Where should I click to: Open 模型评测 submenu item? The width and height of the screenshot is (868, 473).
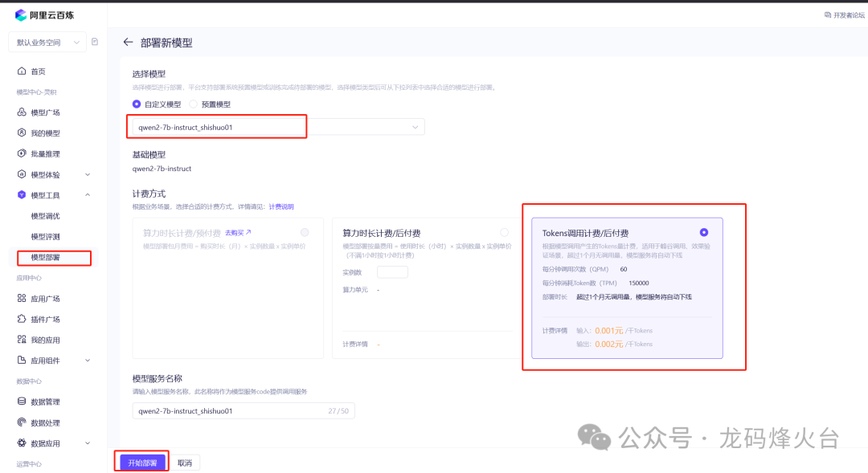[x=45, y=237]
